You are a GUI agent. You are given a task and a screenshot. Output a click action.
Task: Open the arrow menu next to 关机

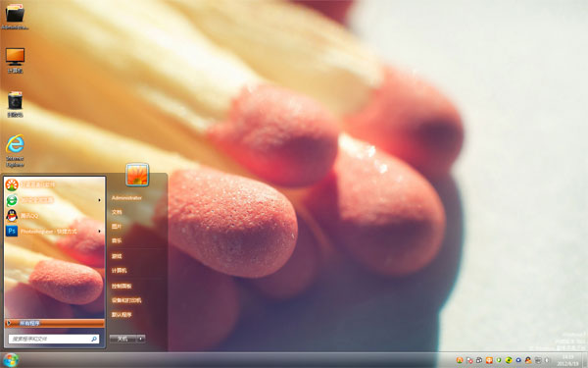pos(141,339)
